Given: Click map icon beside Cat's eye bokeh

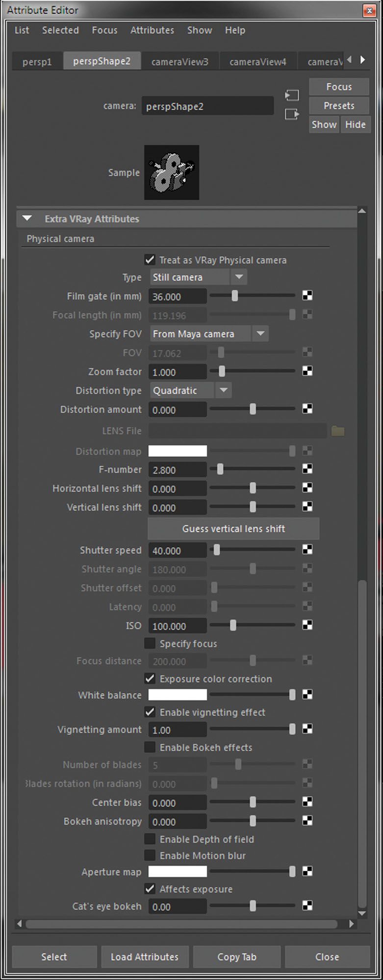Looking at the screenshot, I should click(x=307, y=906).
